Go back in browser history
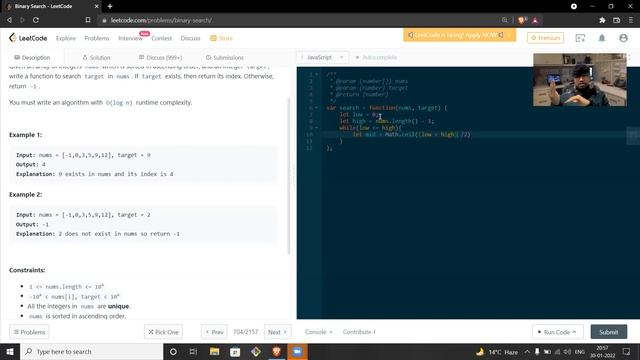The height and width of the screenshot is (360, 640). click(x=9, y=20)
